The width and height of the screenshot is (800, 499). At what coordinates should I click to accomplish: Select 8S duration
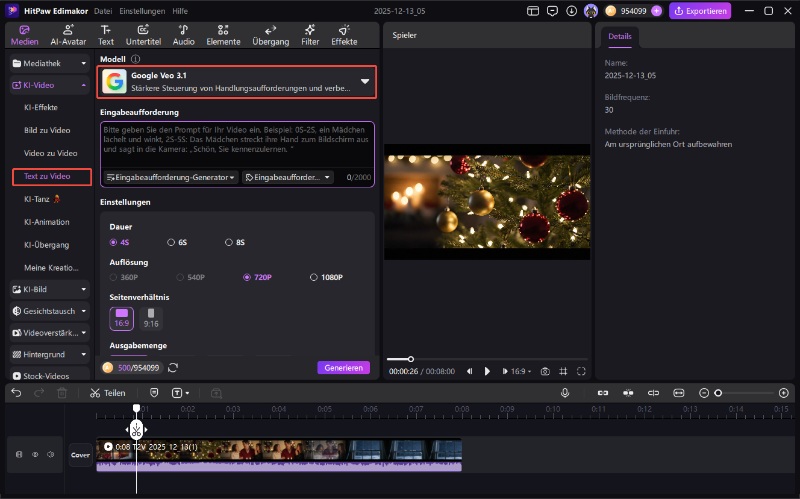(235, 242)
